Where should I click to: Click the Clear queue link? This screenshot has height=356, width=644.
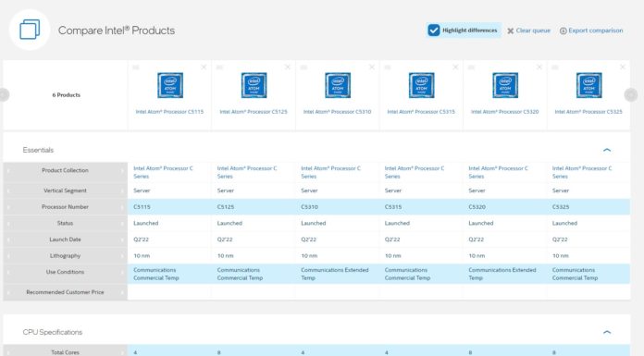pyautogui.click(x=528, y=31)
